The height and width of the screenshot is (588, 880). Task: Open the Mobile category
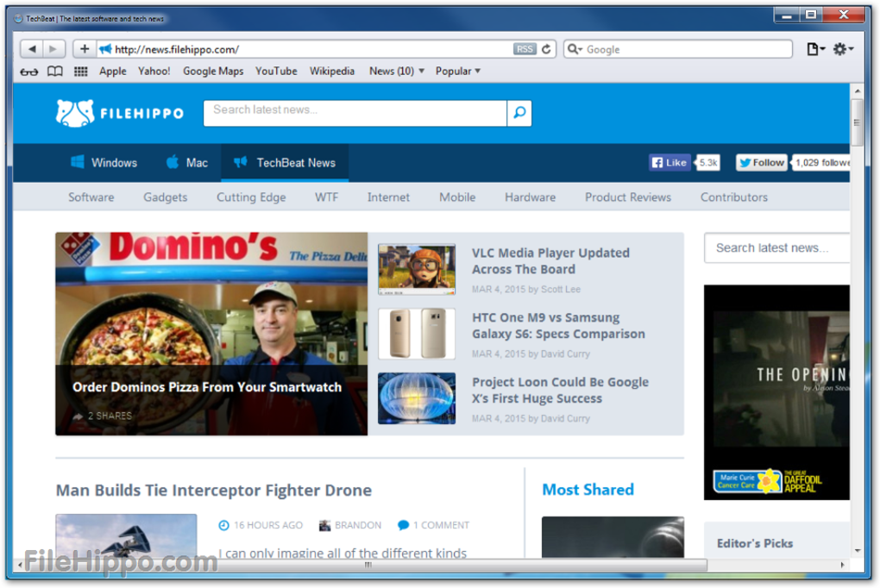click(457, 197)
